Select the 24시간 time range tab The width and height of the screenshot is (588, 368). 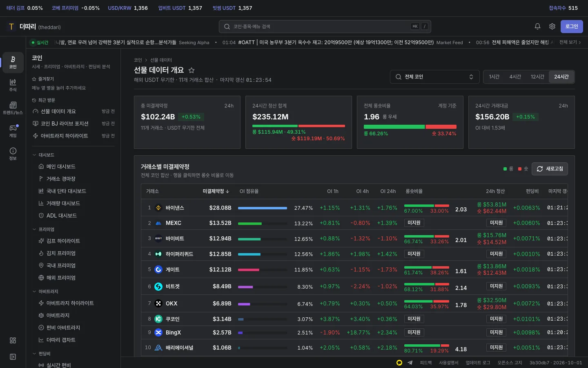pos(561,77)
